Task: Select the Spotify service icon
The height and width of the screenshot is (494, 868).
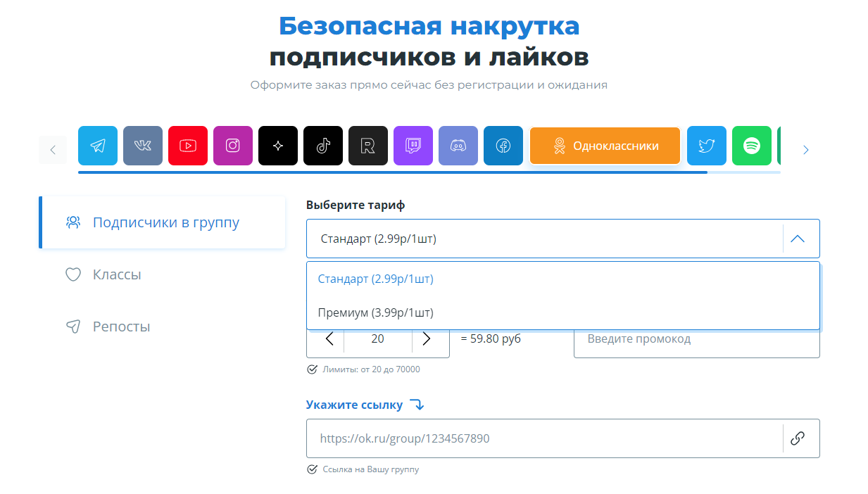Action: tap(752, 146)
